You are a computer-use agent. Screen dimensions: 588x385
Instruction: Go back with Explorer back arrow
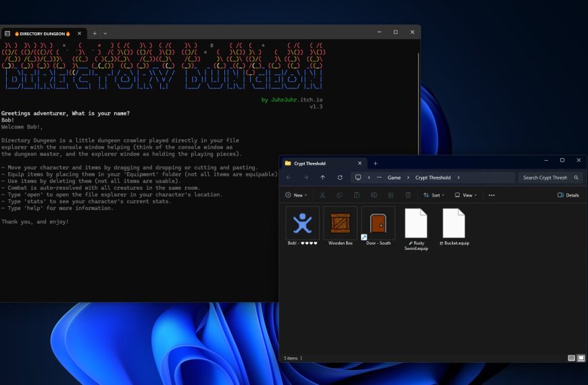(x=289, y=178)
